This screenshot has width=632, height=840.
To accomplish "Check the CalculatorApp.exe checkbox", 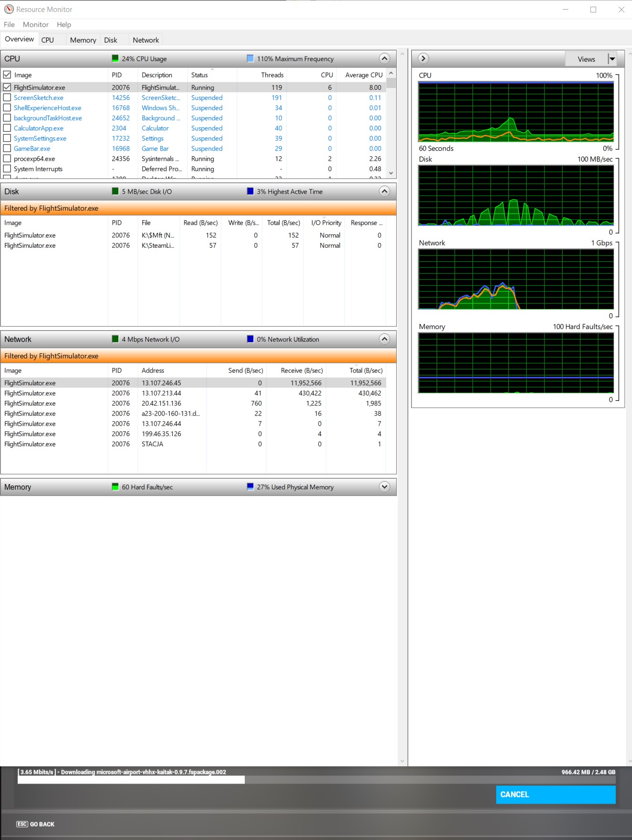I will (x=7, y=128).
